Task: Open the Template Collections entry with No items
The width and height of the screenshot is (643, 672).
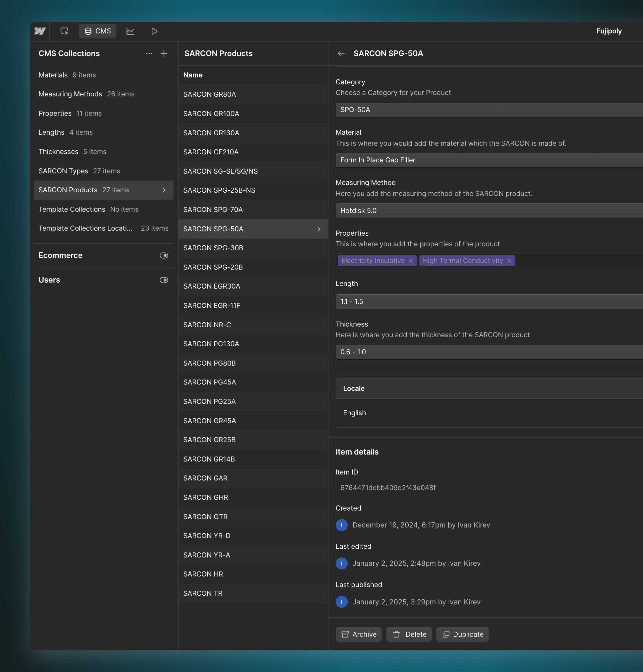Action: [x=103, y=209]
